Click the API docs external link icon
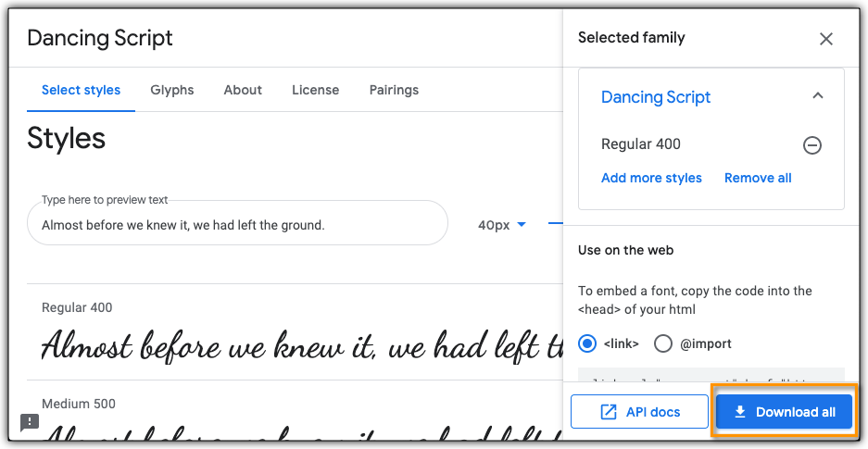This screenshot has width=868, height=449. tap(609, 412)
